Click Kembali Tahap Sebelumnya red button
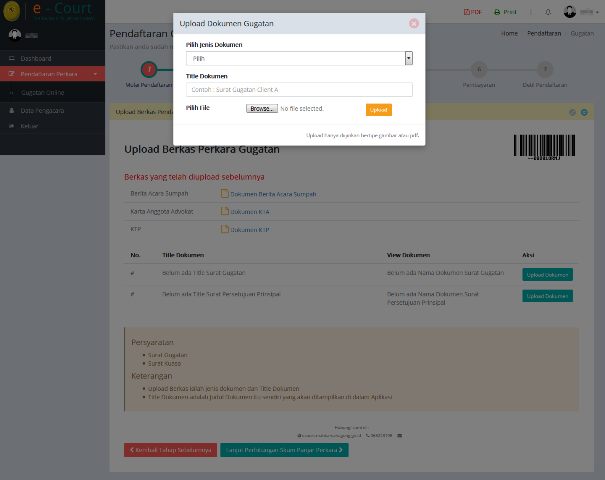 [x=169, y=450]
